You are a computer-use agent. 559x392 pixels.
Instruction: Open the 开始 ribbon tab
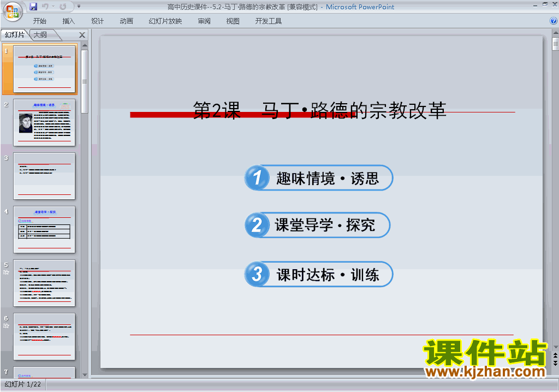[39, 21]
